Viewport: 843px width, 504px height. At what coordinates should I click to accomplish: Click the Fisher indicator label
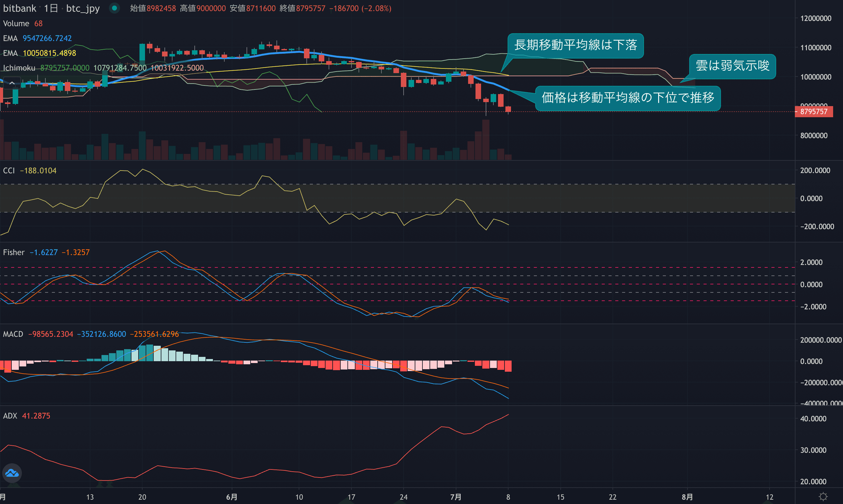click(14, 252)
